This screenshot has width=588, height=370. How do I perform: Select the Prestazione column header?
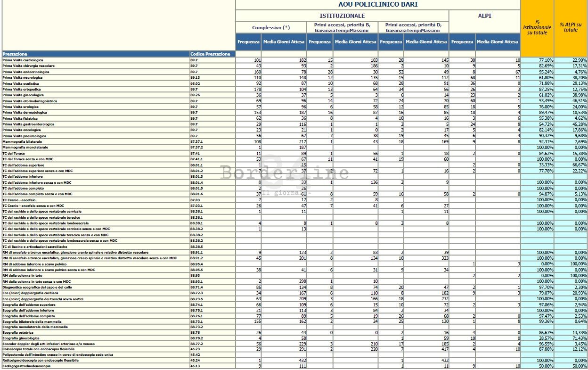click(x=15, y=54)
